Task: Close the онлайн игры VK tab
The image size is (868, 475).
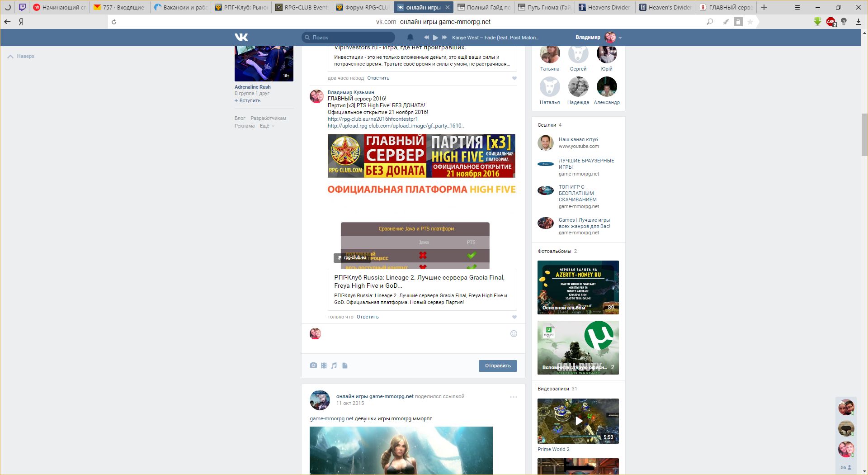Action: click(x=448, y=7)
